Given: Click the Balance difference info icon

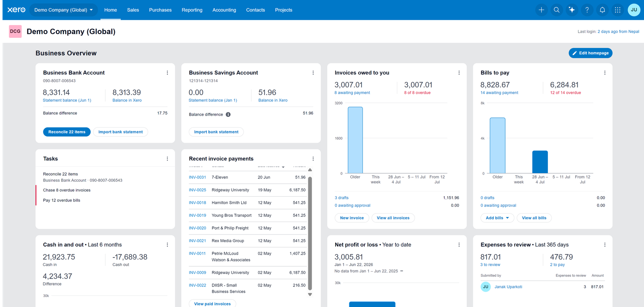Looking at the screenshot, I should click(x=228, y=114).
